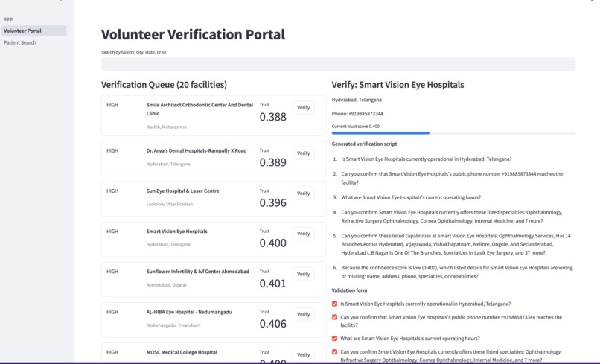Uncheck current operating hours validation checkbox
This screenshot has height=364, width=600.
[334, 339]
